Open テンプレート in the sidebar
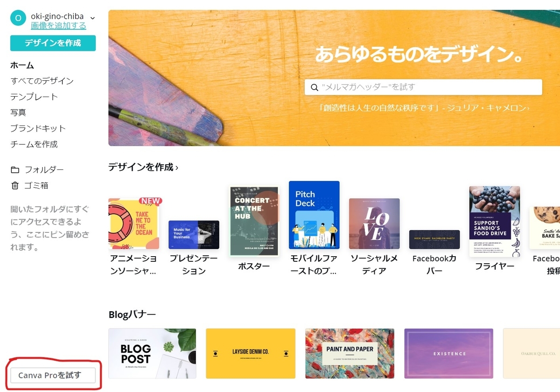This screenshot has width=560, height=392. click(x=34, y=97)
